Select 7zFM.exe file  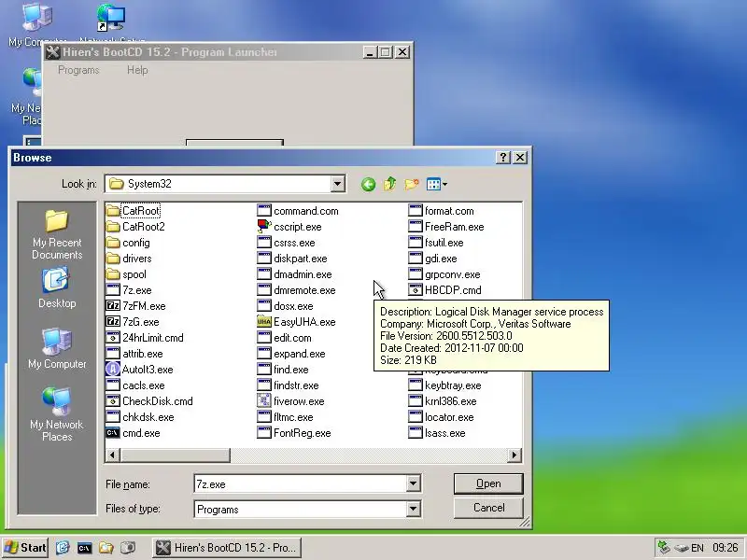point(136,306)
